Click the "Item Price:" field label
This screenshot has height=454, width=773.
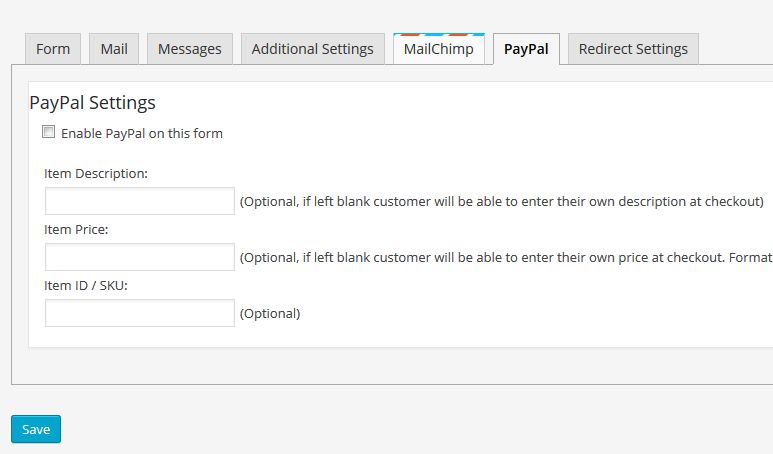pos(76,230)
